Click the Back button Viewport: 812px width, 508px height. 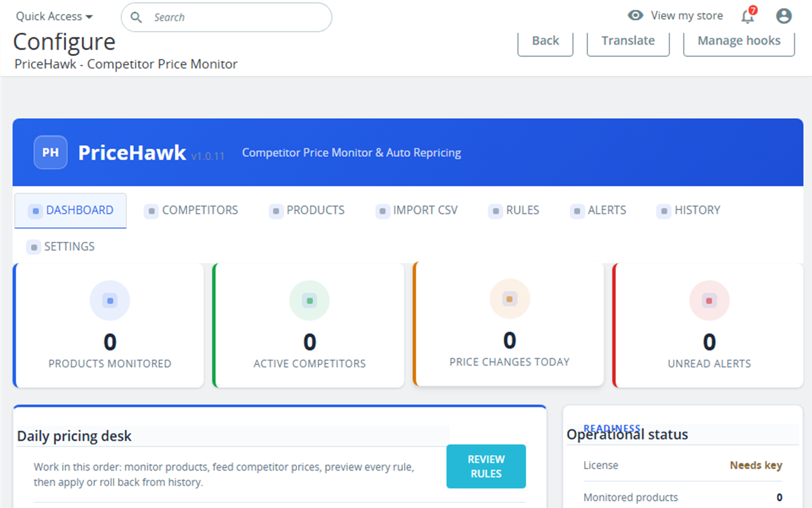click(546, 41)
